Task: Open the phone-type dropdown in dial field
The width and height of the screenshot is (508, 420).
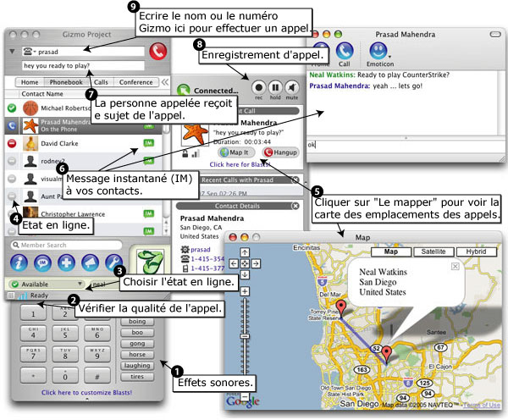Action: [30, 51]
